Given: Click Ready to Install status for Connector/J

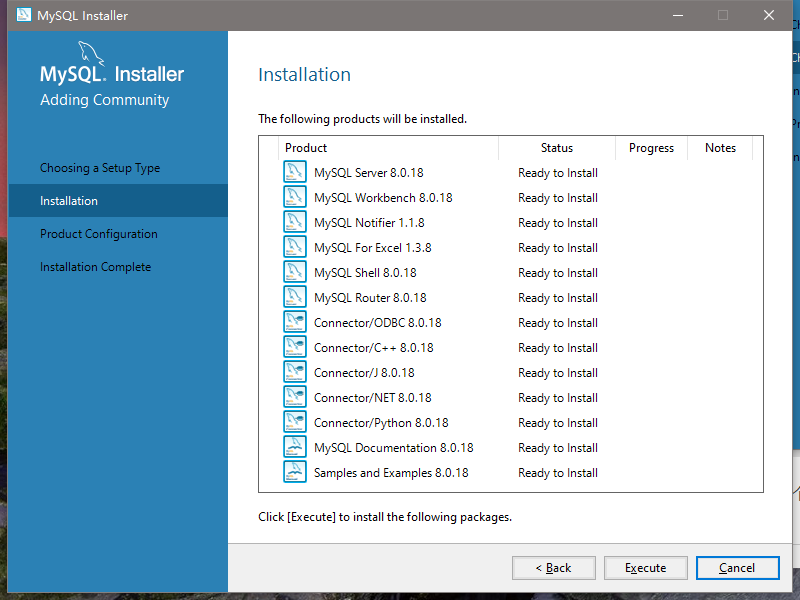Looking at the screenshot, I should [x=558, y=373].
